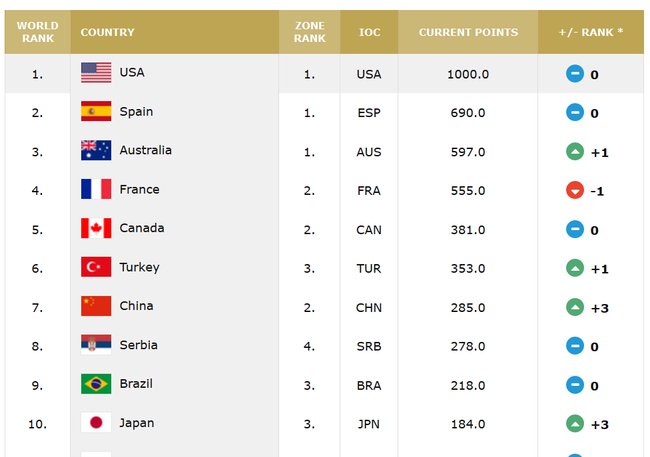Click the green up arrow in Australia's row
The width and height of the screenshot is (650, 457).
coord(575,152)
